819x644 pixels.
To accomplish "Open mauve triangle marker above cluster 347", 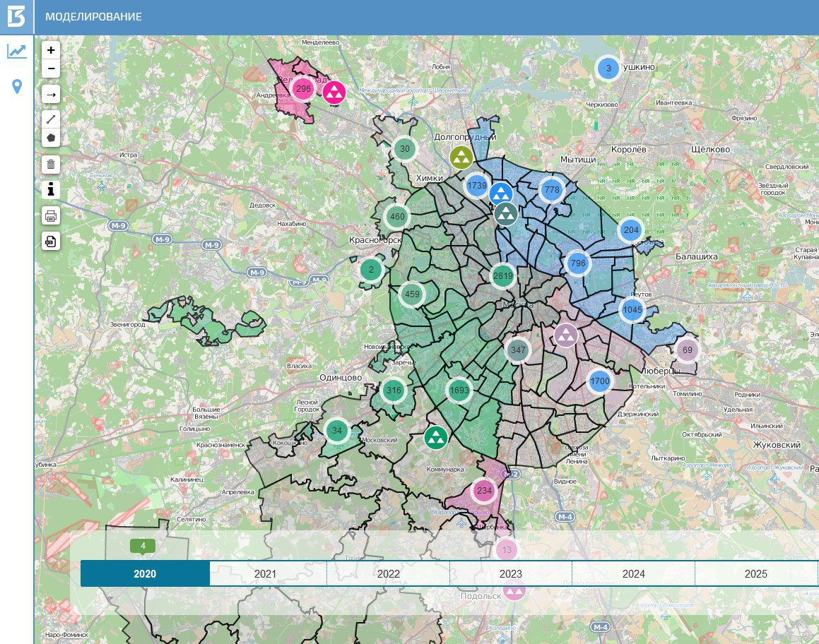I will tap(566, 335).
